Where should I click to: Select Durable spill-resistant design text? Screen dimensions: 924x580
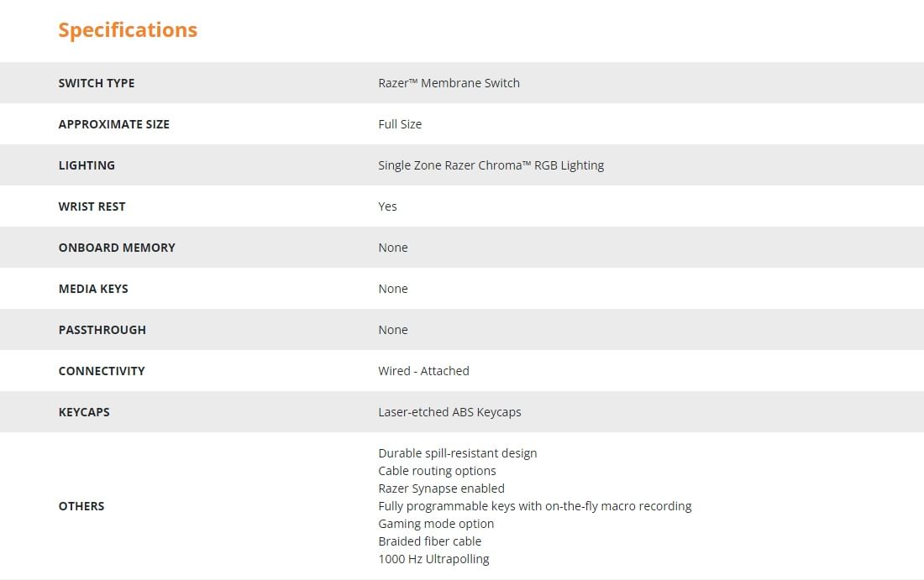pos(458,453)
